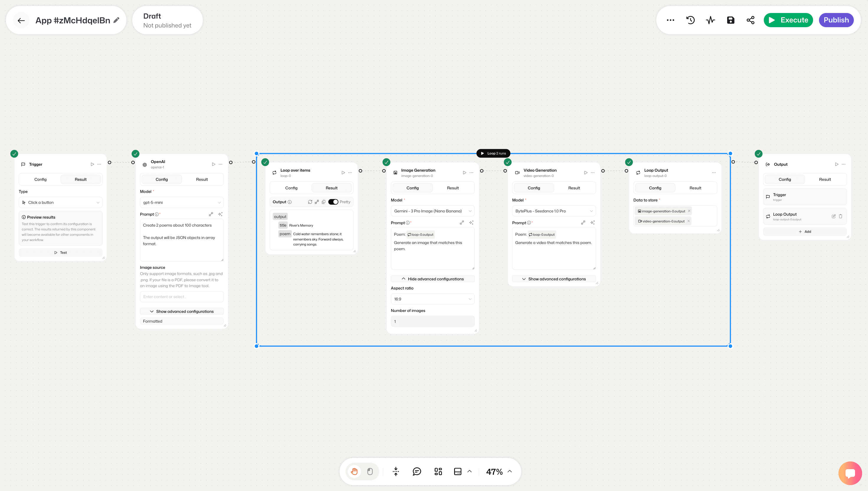Screen dimensions: 868x491
Task: Switch to Config tab in Loop over items
Action: [x=291, y=188]
